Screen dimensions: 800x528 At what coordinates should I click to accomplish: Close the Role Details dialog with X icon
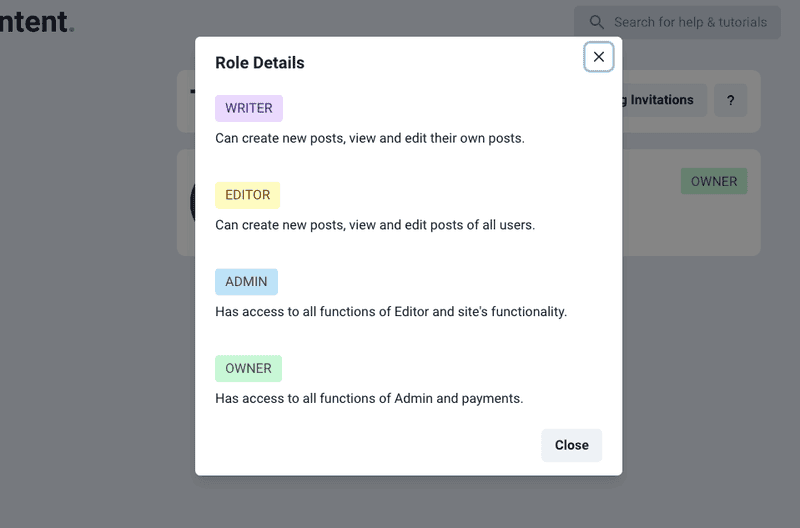598,57
